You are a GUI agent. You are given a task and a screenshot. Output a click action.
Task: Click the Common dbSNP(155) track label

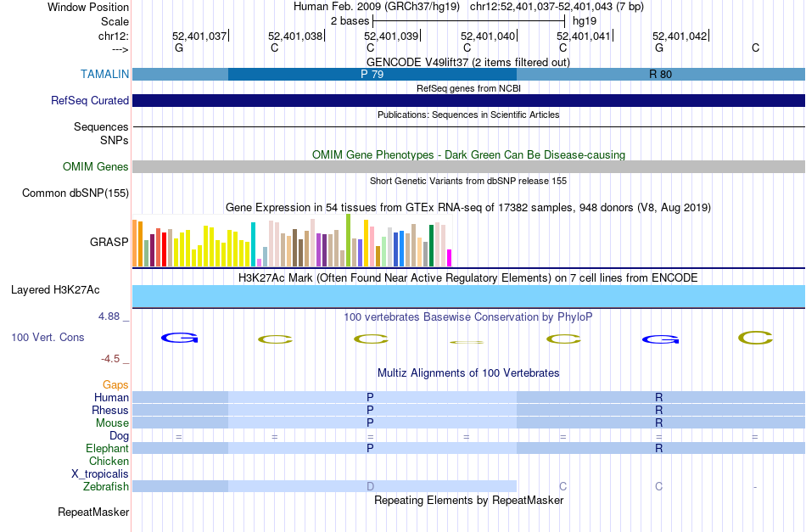click(x=75, y=193)
